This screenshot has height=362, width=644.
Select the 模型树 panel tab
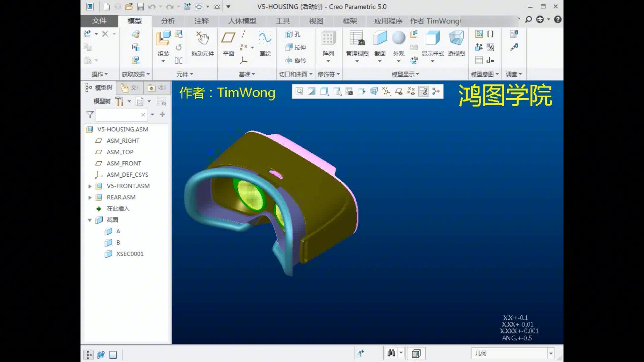pos(99,88)
